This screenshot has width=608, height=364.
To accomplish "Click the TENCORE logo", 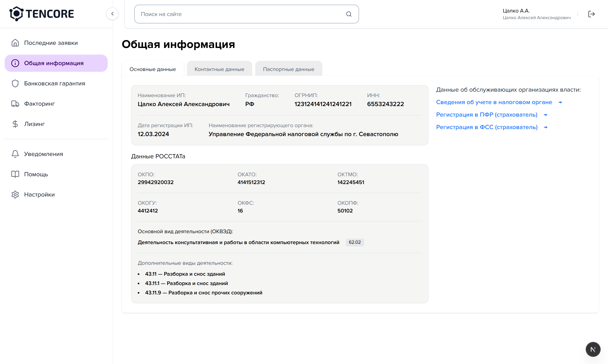I will coord(42,14).
